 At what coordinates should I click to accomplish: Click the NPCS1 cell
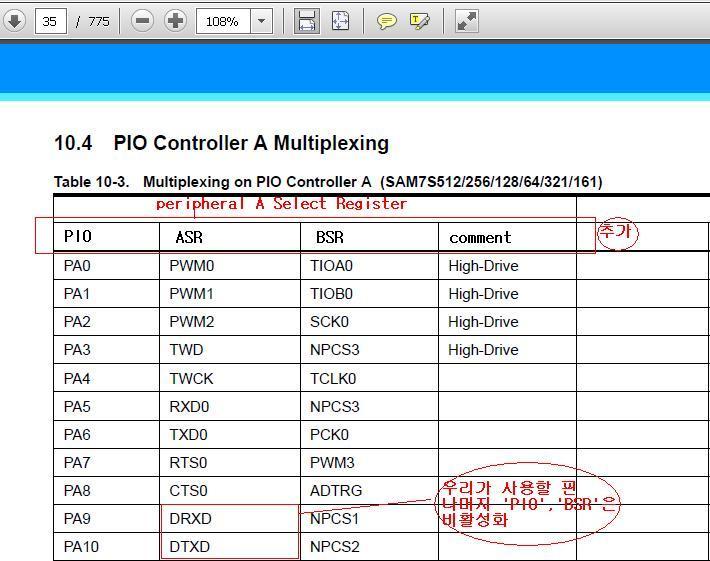point(369,519)
